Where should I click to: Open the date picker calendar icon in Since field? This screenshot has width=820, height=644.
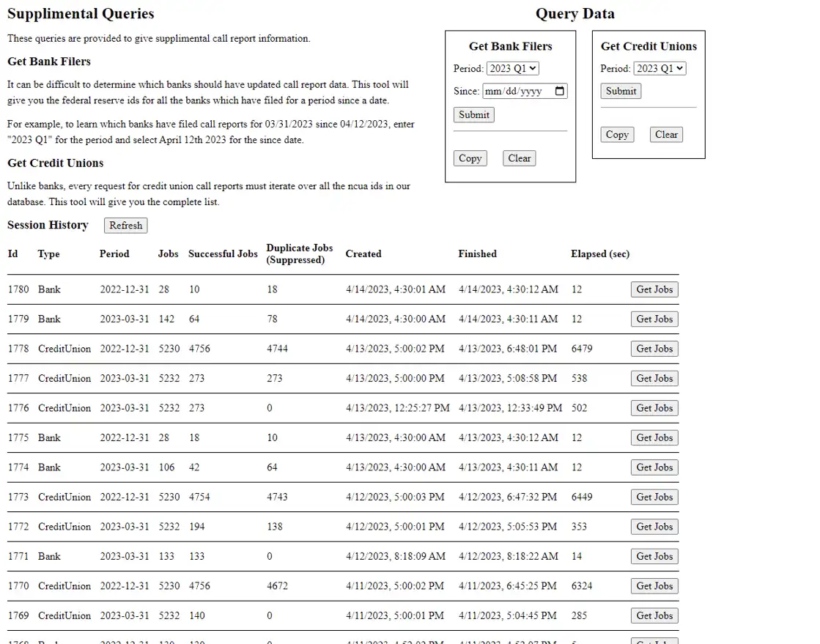pyautogui.click(x=559, y=91)
